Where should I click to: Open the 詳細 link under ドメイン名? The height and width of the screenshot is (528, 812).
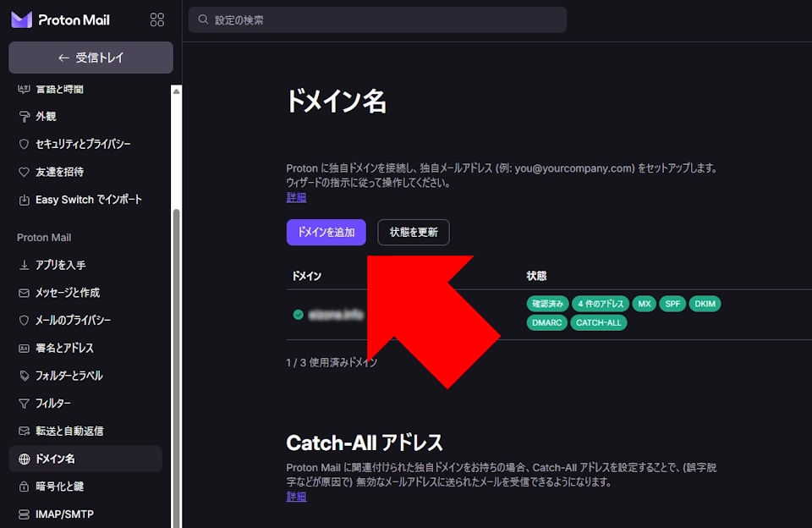pyautogui.click(x=296, y=197)
